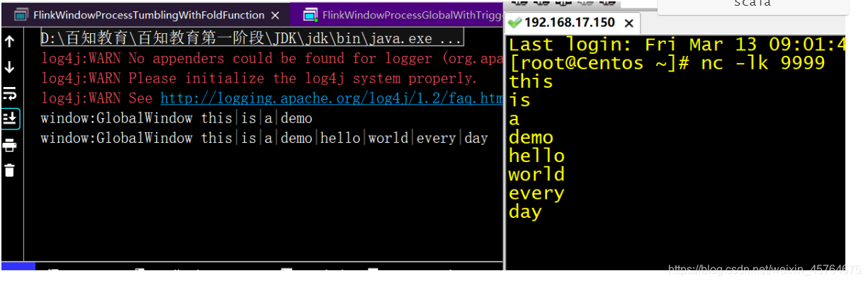The height and width of the screenshot is (283, 868).
Task: Close the FlinkWindowProcessTumblingWithFoldFunction tab
Action: (x=276, y=15)
